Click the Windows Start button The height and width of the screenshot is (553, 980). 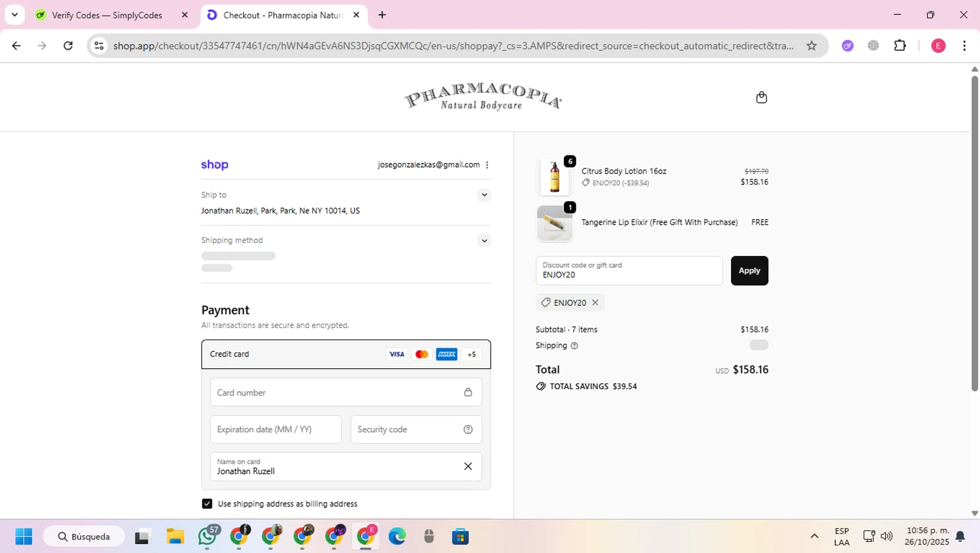(x=24, y=537)
